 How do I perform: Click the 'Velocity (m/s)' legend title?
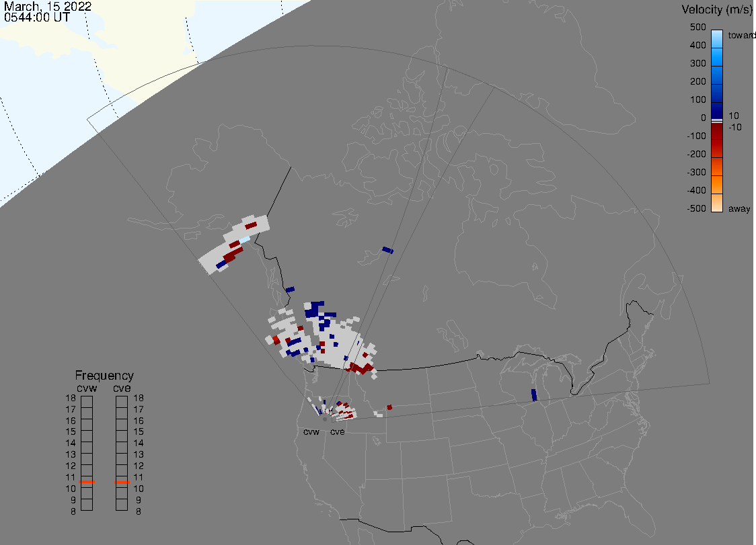[716, 9]
